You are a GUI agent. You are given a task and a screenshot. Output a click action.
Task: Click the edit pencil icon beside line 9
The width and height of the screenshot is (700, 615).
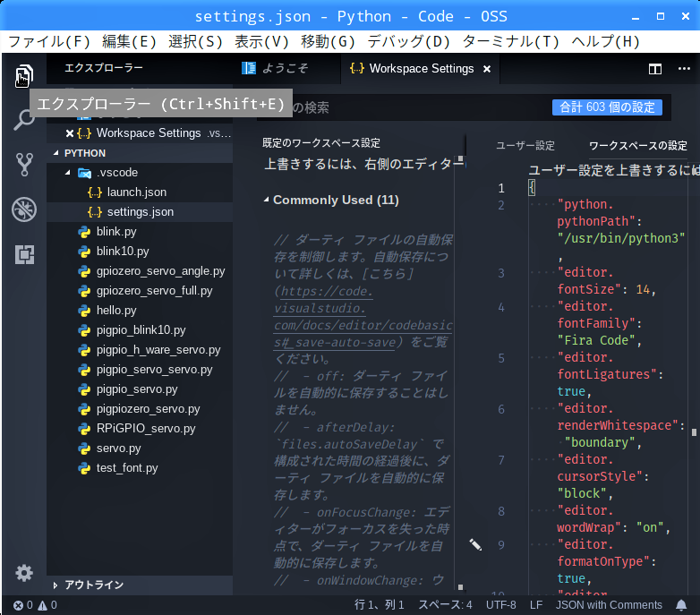click(475, 544)
